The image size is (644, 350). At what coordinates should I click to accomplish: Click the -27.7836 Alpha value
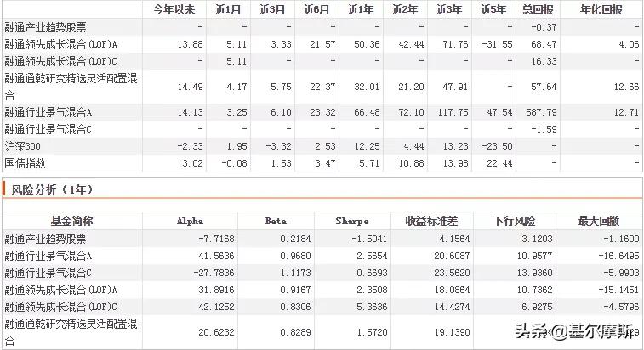click(214, 273)
